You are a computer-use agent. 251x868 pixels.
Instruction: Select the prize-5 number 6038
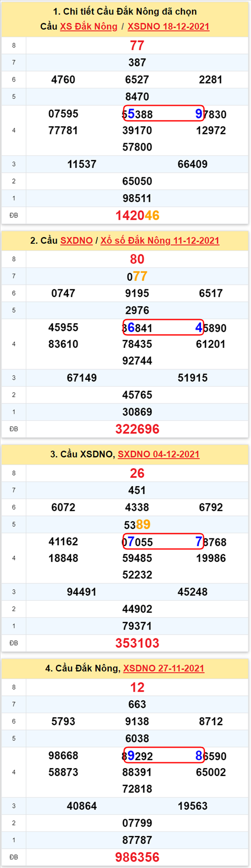click(x=137, y=738)
